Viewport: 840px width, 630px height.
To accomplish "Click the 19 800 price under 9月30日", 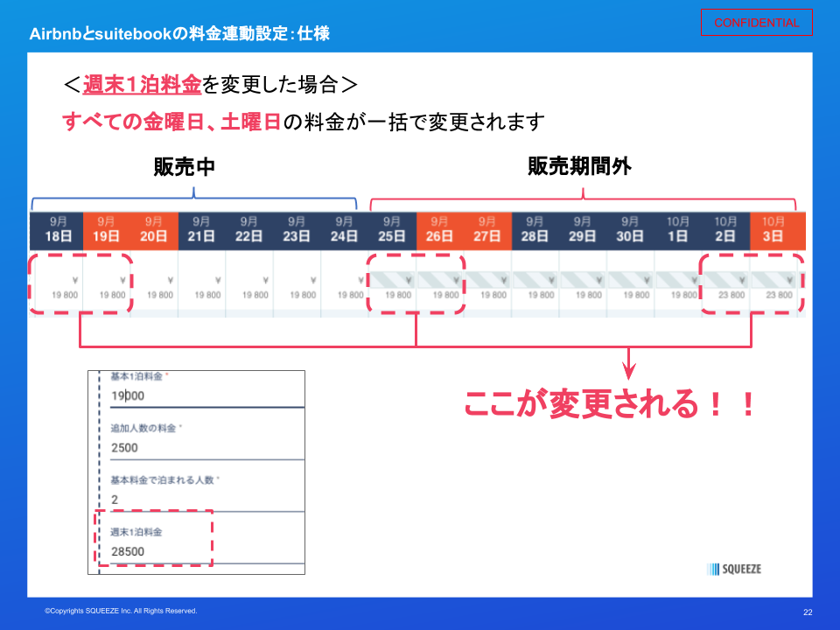I will pyautogui.click(x=637, y=295).
